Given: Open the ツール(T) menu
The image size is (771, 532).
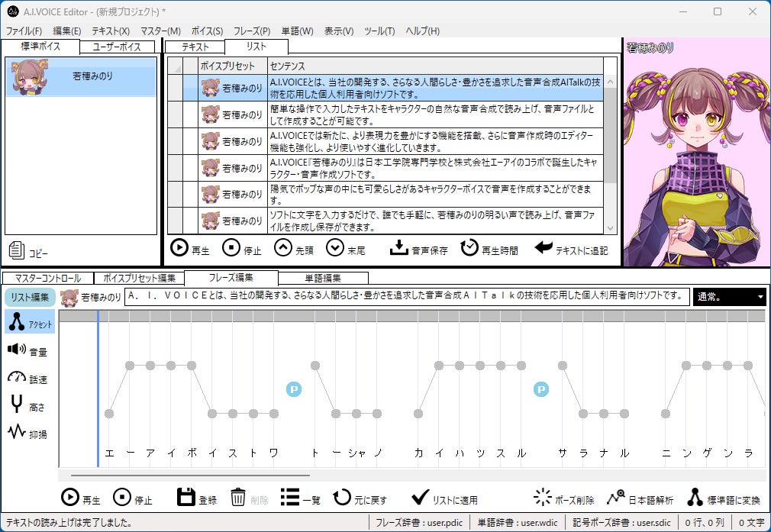Looking at the screenshot, I should [x=379, y=31].
